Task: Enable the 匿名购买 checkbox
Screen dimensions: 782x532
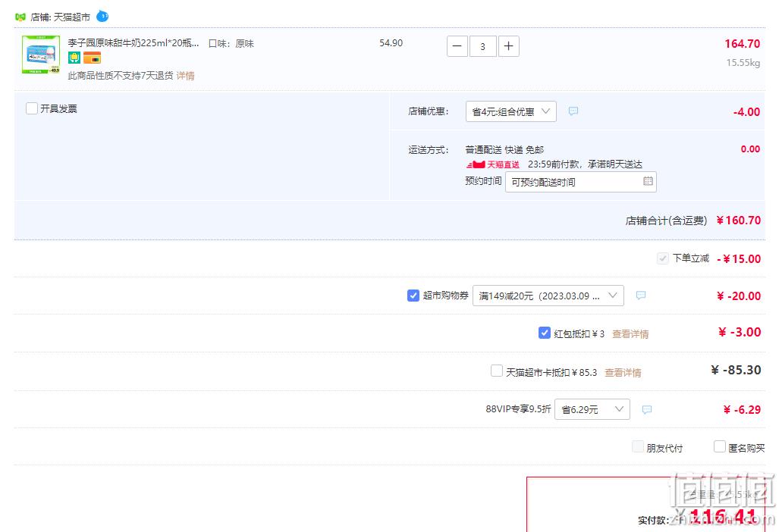Action: click(720, 446)
